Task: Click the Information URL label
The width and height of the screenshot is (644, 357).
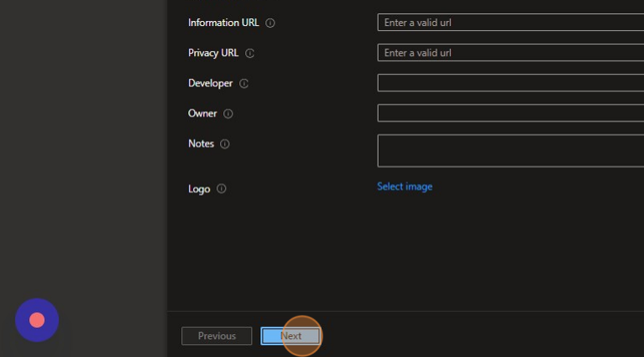Action: [x=223, y=23]
